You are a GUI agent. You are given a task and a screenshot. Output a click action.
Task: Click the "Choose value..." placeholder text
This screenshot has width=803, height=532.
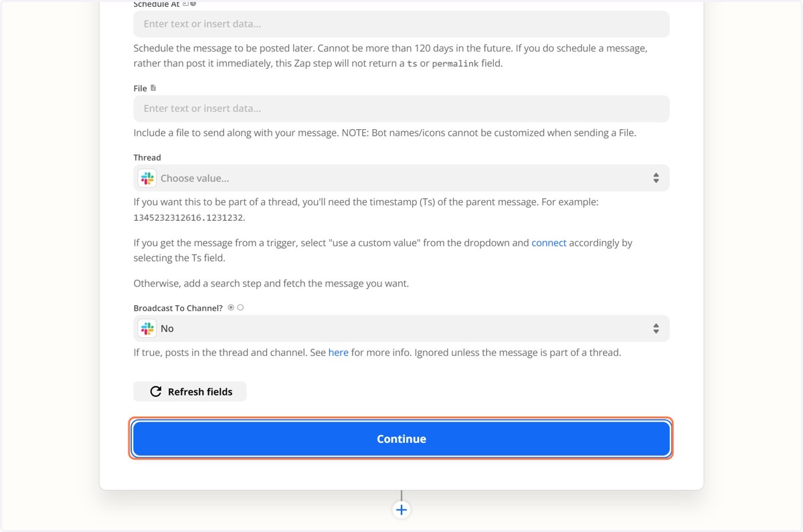pos(195,179)
